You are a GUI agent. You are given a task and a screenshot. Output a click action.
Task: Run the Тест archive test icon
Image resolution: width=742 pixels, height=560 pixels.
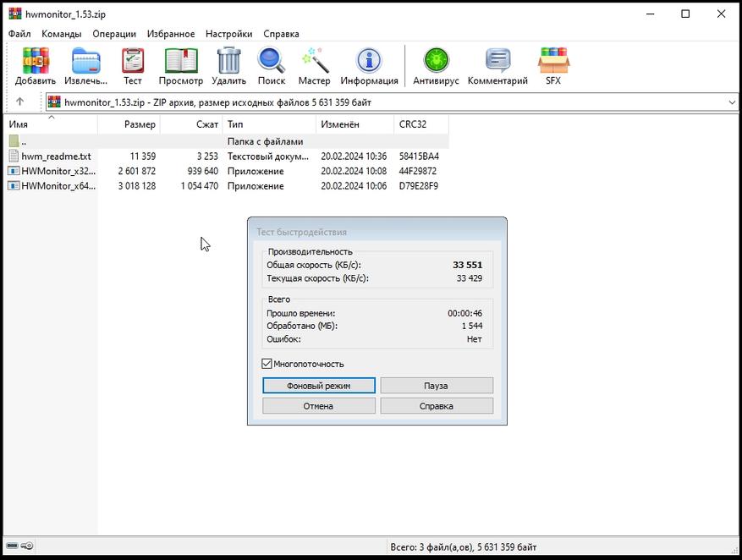133,61
